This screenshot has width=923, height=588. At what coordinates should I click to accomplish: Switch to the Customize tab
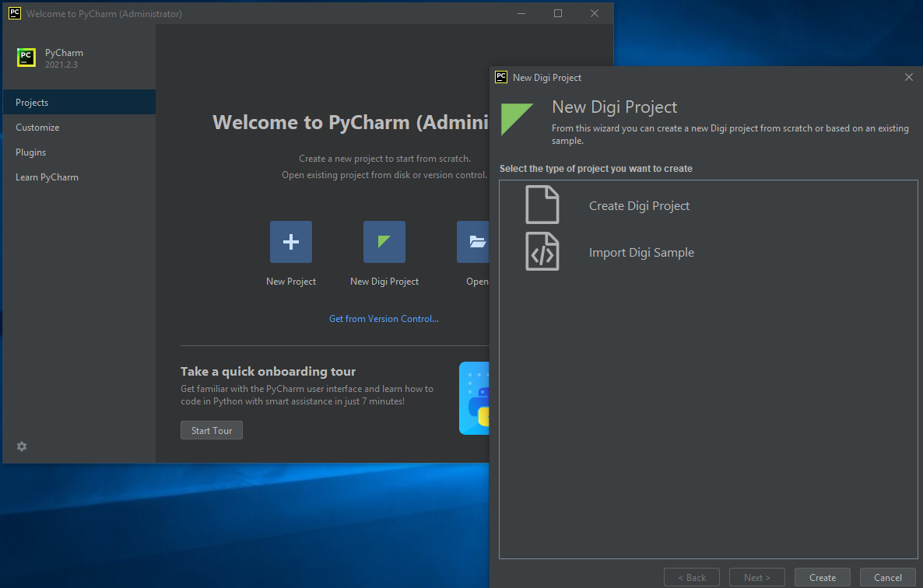pos(79,127)
